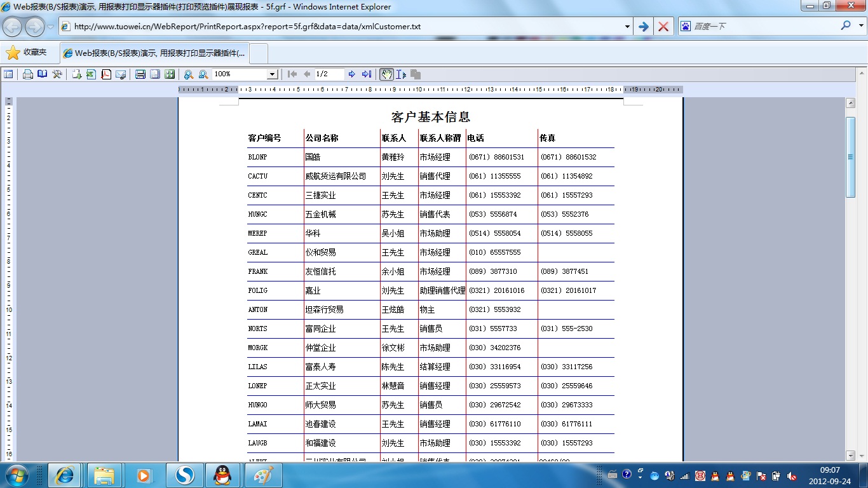Jump to last report page
868x488 pixels.
tap(367, 74)
